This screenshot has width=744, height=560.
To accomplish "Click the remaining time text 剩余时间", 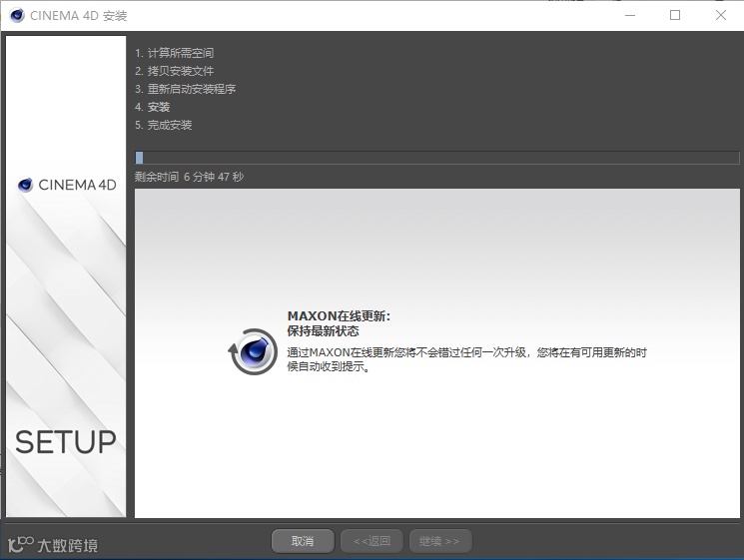I will tap(189, 177).
